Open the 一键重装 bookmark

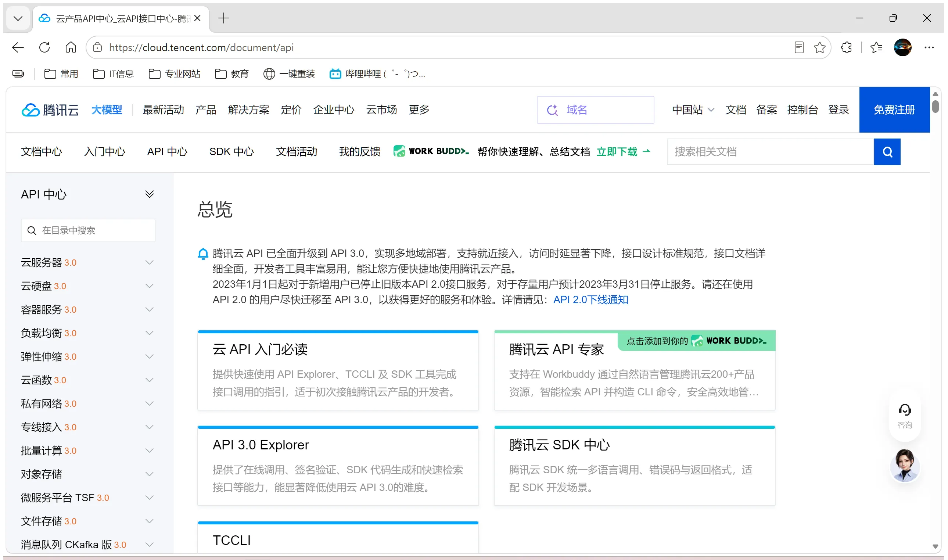[x=289, y=74]
